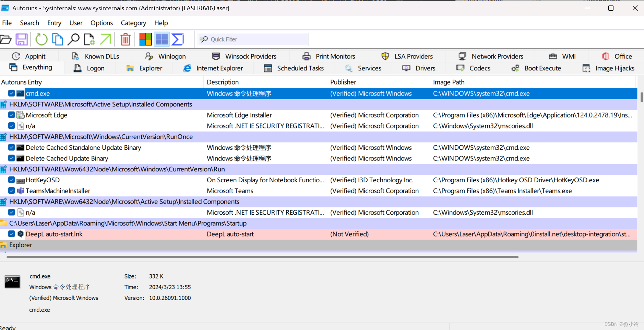
Task: Switch to the Image Hijacks tab
Action: [x=608, y=68]
